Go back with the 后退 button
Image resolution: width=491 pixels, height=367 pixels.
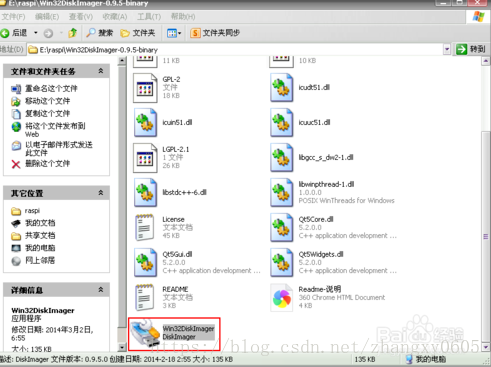14,33
